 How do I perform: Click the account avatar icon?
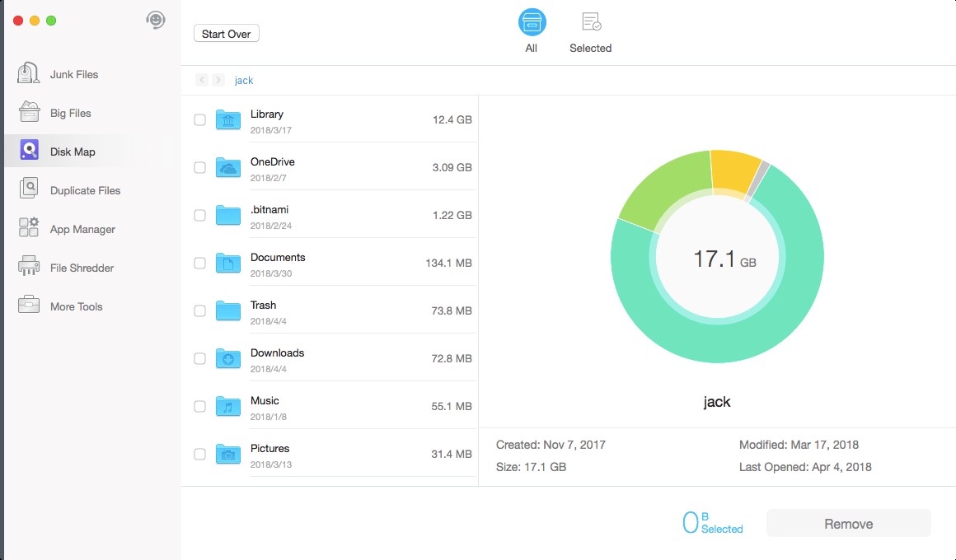pyautogui.click(x=156, y=20)
